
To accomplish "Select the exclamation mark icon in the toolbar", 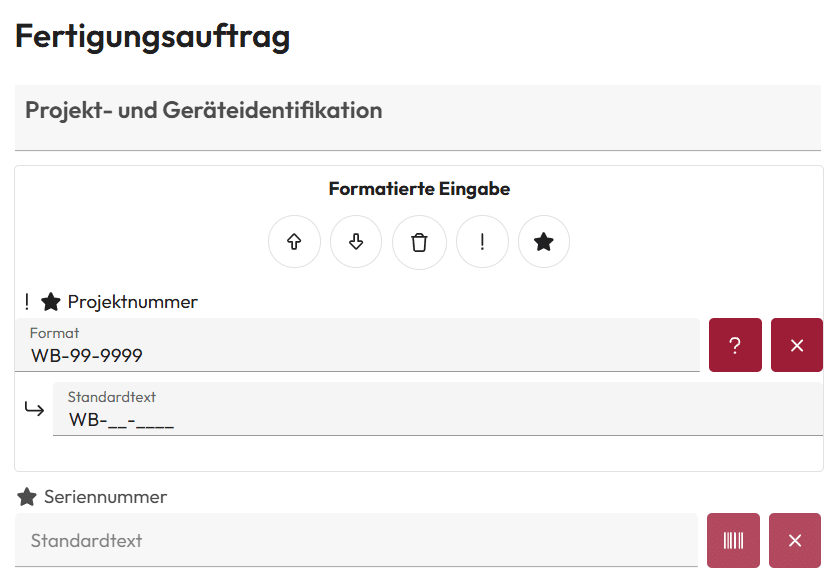I will click(x=482, y=241).
